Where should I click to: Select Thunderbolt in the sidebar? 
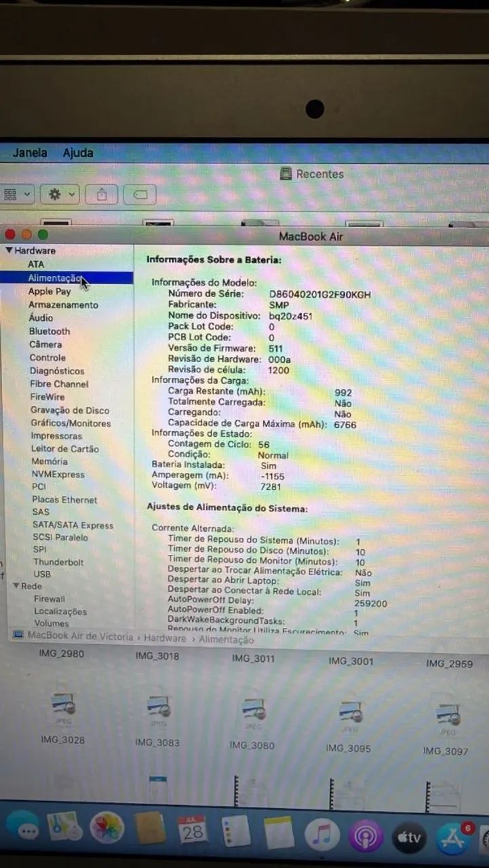(x=58, y=562)
